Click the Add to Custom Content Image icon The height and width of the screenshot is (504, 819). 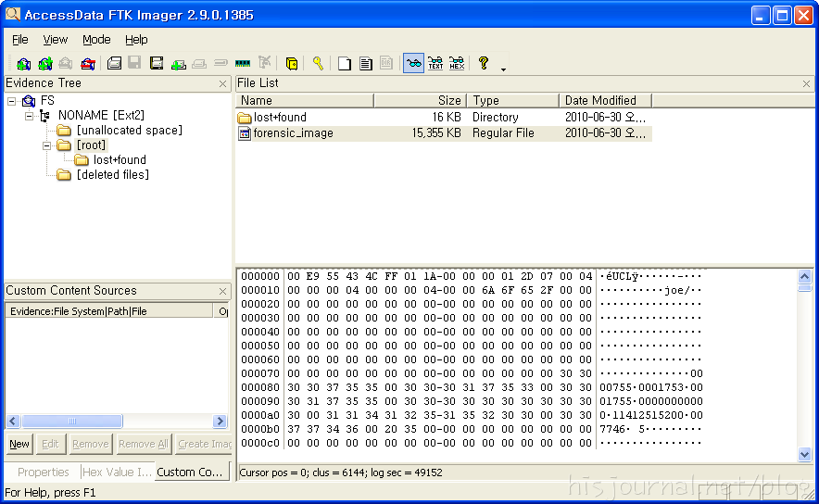pyautogui.click(x=178, y=64)
